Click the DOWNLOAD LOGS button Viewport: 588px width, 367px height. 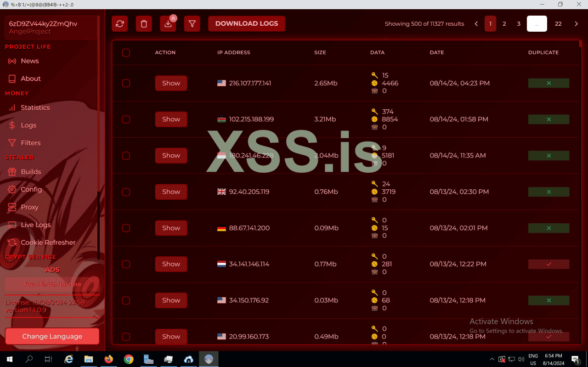coord(247,24)
